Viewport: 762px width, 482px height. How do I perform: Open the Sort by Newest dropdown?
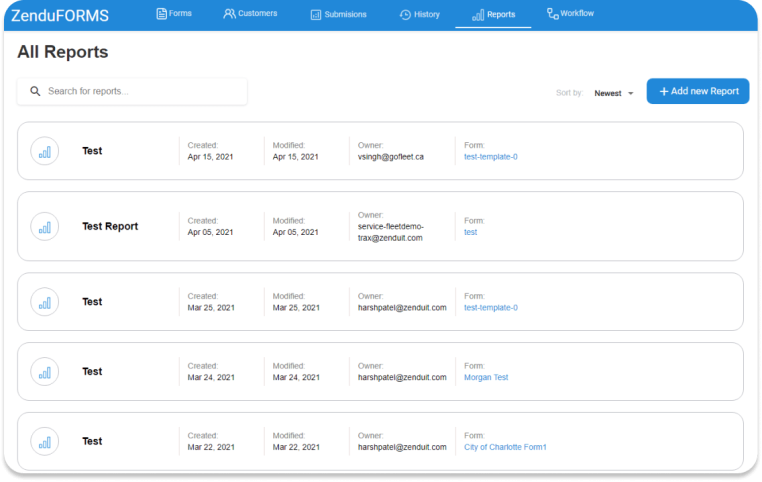(x=614, y=93)
